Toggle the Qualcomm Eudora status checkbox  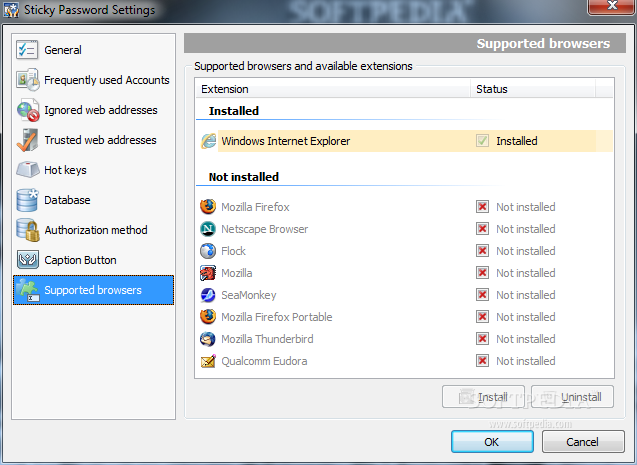tap(482, 360)
